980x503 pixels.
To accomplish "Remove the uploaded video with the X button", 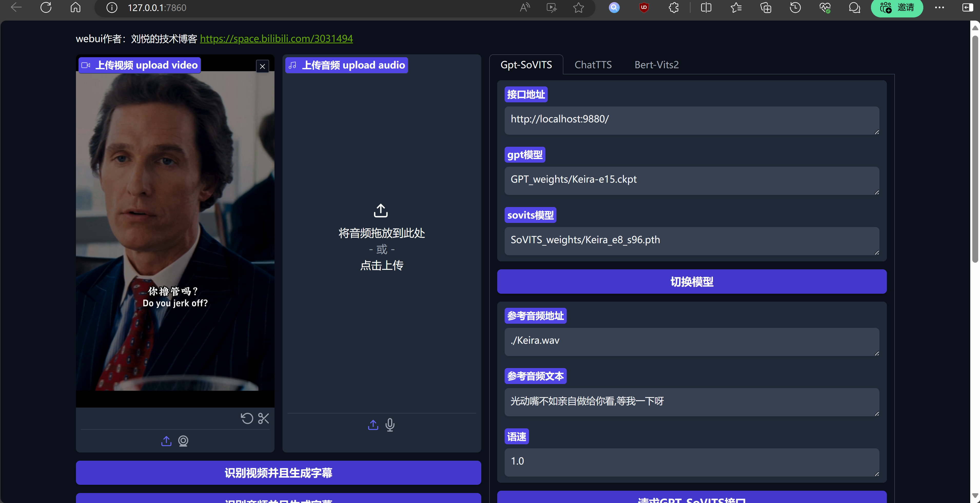I will pyautogui.click(x=262, y=67).
